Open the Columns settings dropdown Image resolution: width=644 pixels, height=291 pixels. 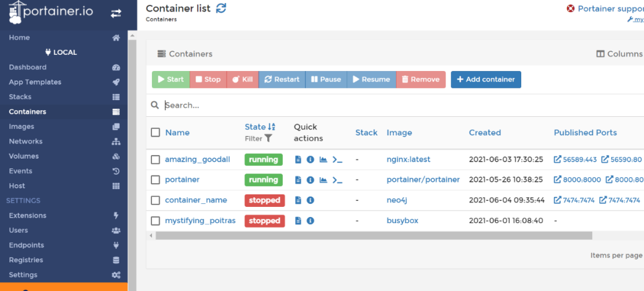[x=620, y=54]
